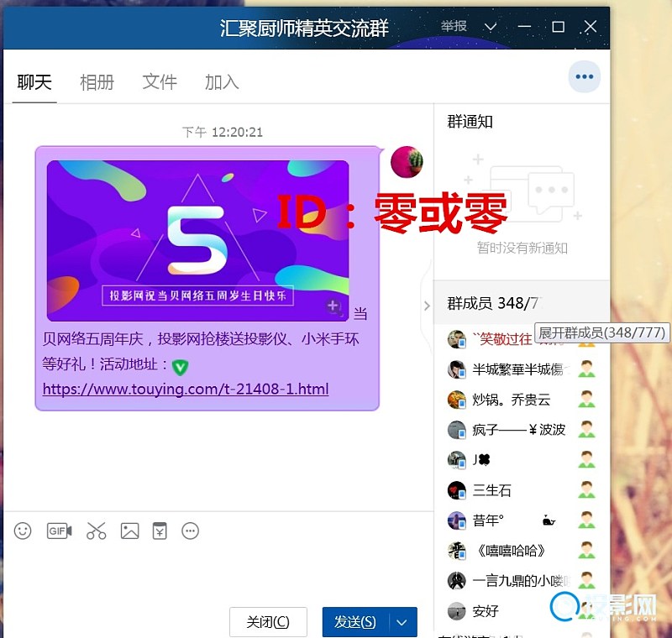Switch to the 聊天 tab
Image resolution: width=672 pixels, height=638 pixels.
34,82
